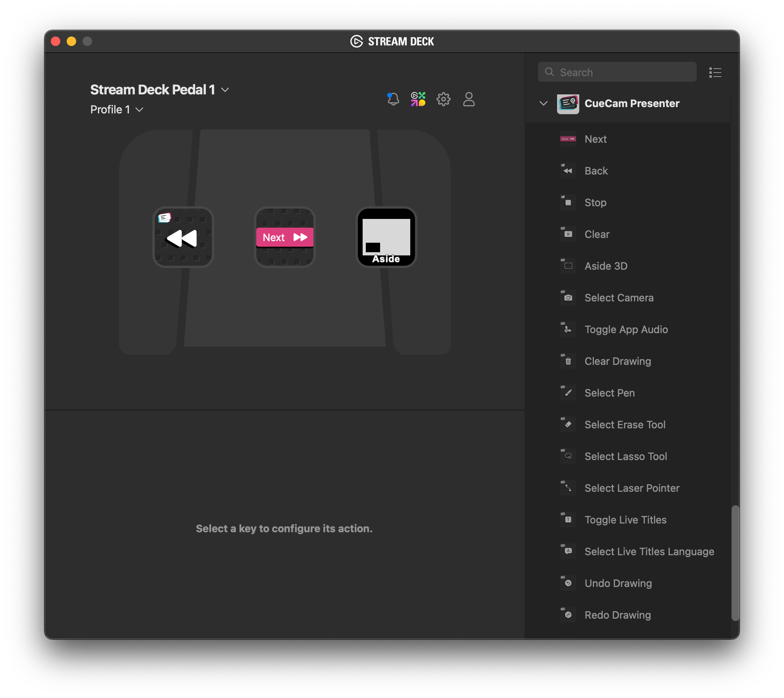
Task: Click the Select Laser Pointer icon
Action: coord(568,488)
